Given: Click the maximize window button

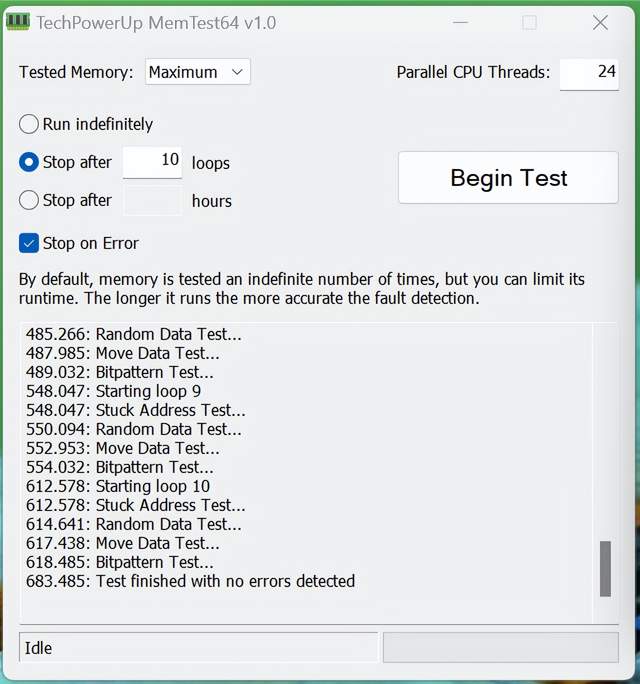Looking at the screenshot, I should pos(529,22).
